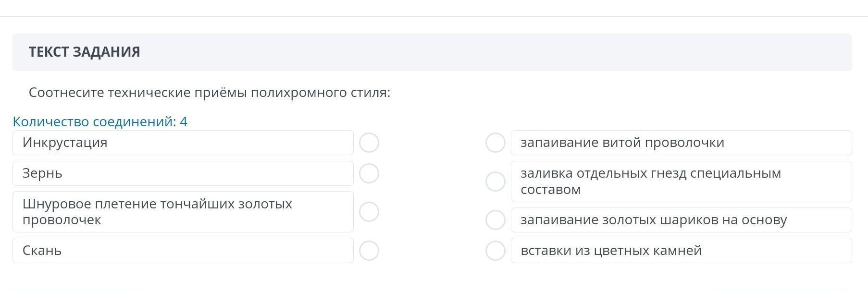This screenshot has width=868, height=291.
Task: Select connector for запаивание золотых шариков
Action: pos(495,220)
